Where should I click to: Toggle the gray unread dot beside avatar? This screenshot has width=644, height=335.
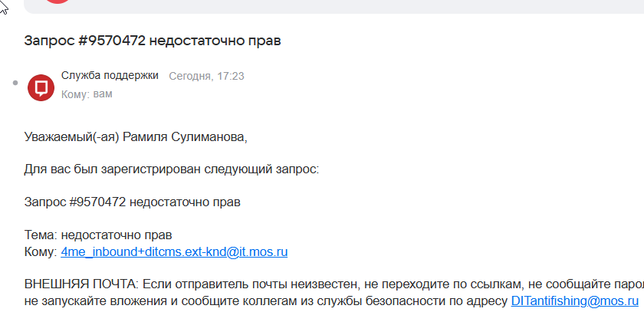pos(15,83)
